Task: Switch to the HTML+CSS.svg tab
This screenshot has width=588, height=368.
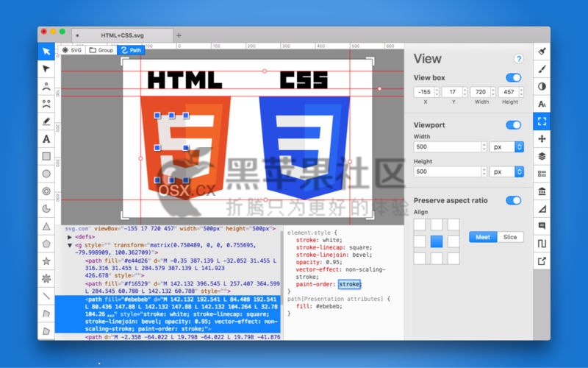Action: [x=122, y=35]
